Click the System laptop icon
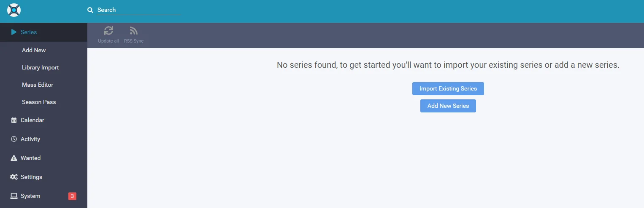Viewport: 644px width, 208px height. point(14,196)
